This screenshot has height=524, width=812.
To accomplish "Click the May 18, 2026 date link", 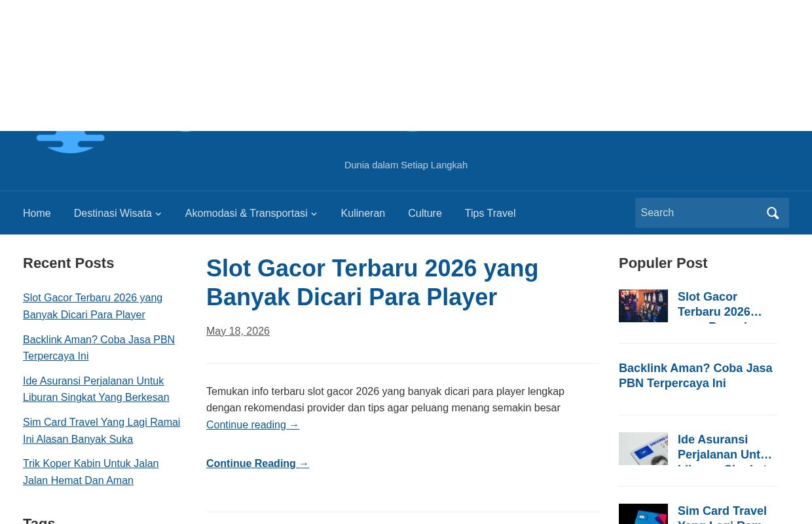I will (x=238, y=331).
